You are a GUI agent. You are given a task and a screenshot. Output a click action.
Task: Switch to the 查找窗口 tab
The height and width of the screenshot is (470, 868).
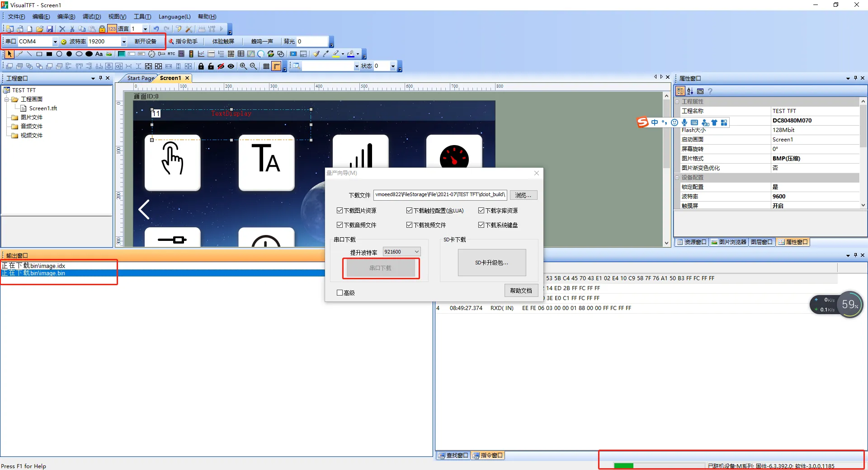(x=453, y=456)
